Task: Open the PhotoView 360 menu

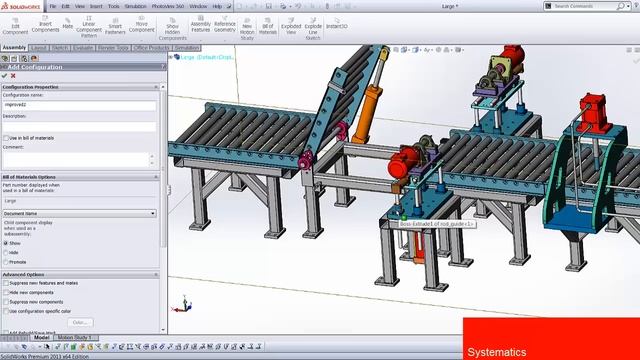Action: (x=168, y=6)
